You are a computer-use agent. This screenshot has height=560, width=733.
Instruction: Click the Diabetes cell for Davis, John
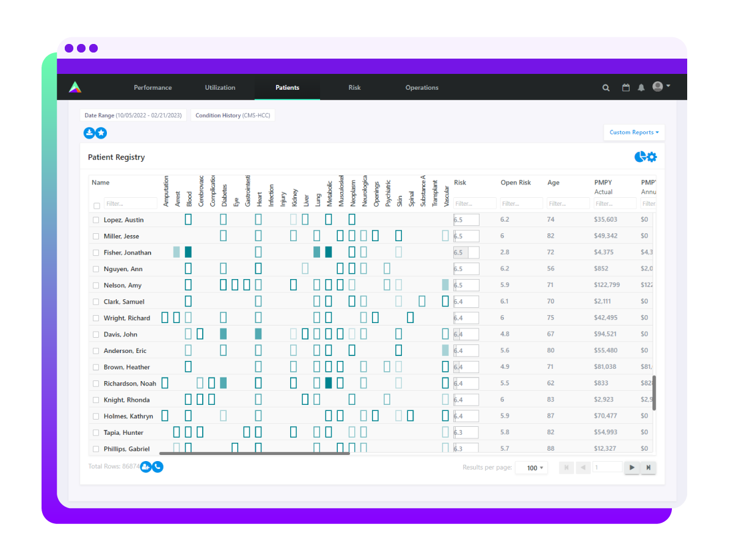[224, 334]
